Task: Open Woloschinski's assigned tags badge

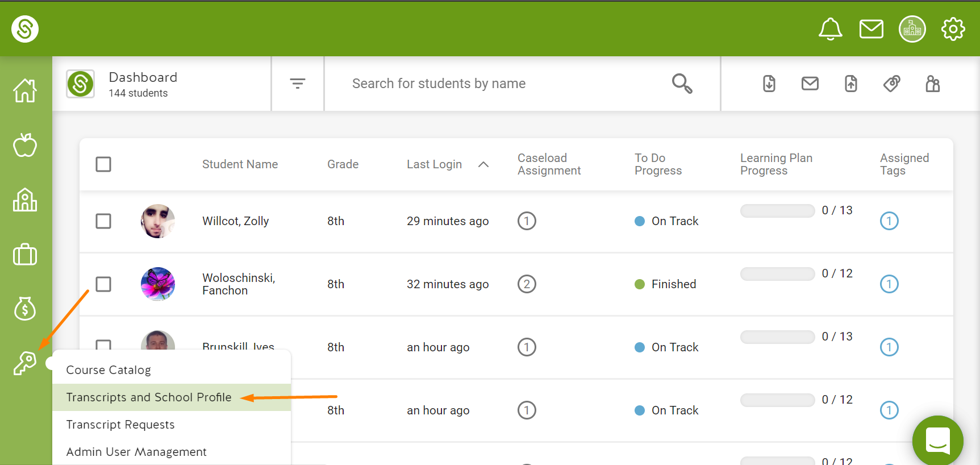Action: [889, 284]
